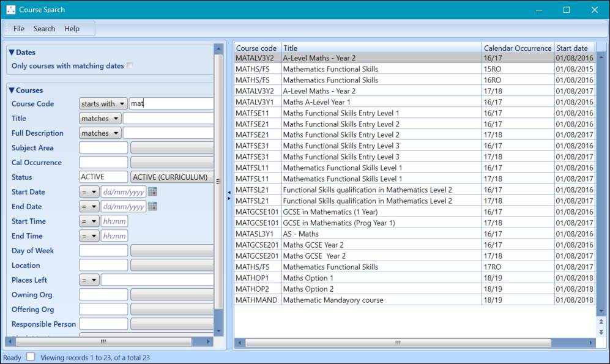610x364 pixels.
Task: Open the Places Left operator dropdown
Action: (x=89, y=280)
